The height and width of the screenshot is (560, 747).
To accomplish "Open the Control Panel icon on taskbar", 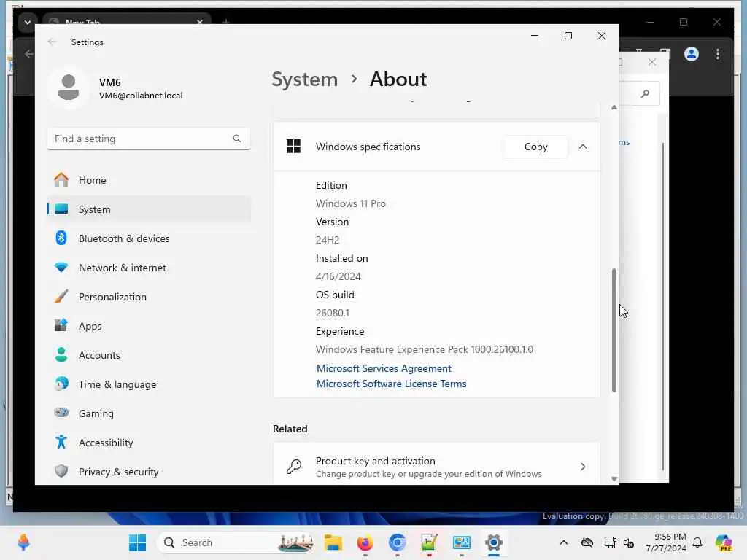I will 462,542.
